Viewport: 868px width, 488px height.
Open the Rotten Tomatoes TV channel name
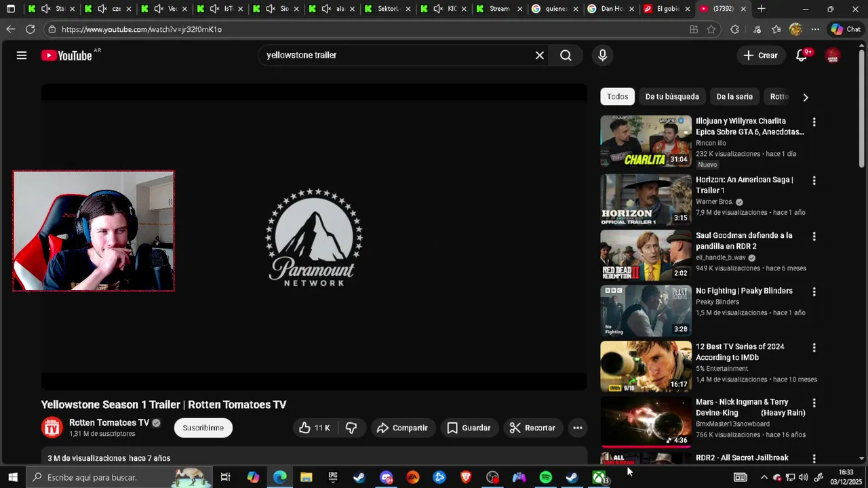109,423
